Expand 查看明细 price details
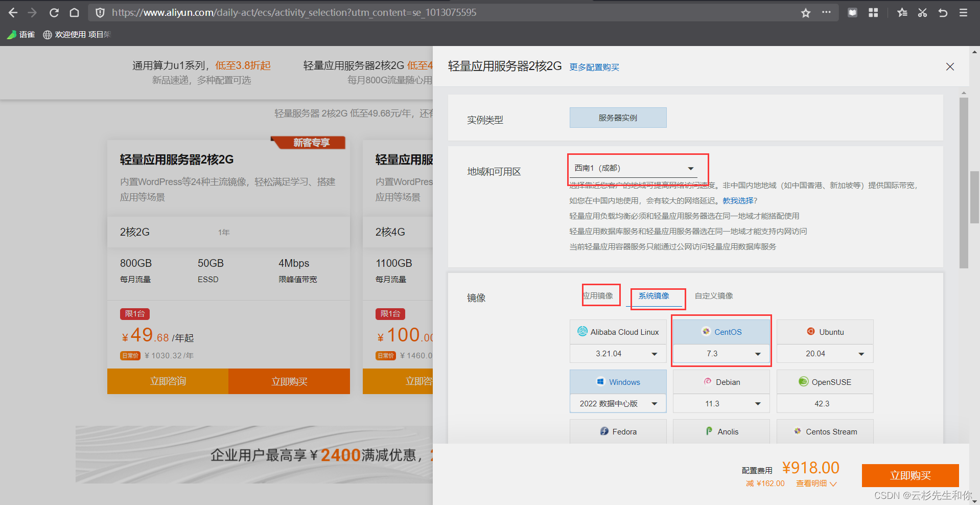This screenshot has width=980, height=505. (816, 484)
